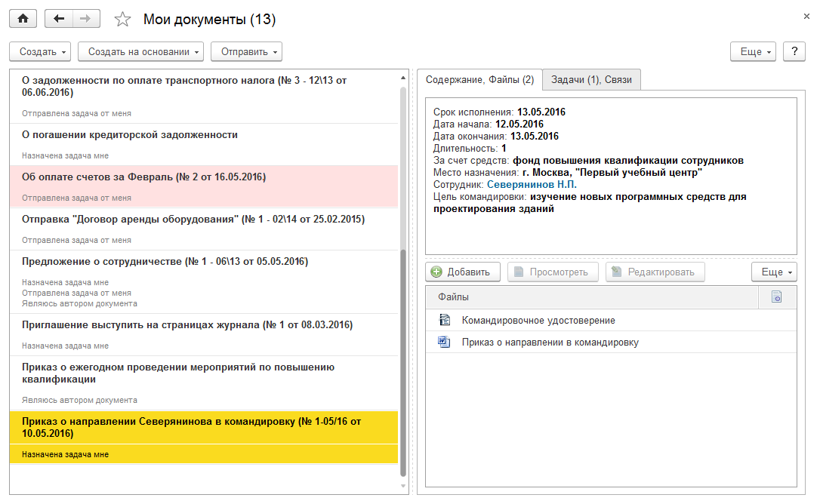The image size is (820, 504).
Task: Select Приказ о направлении Северянинова в командировку
Action: coord(204,437)
